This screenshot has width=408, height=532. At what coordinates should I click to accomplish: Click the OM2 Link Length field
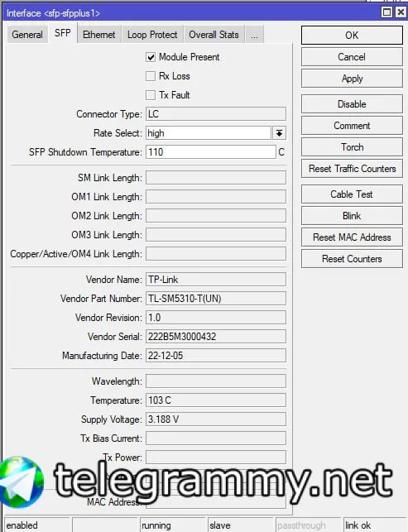(x=216, y=216)
